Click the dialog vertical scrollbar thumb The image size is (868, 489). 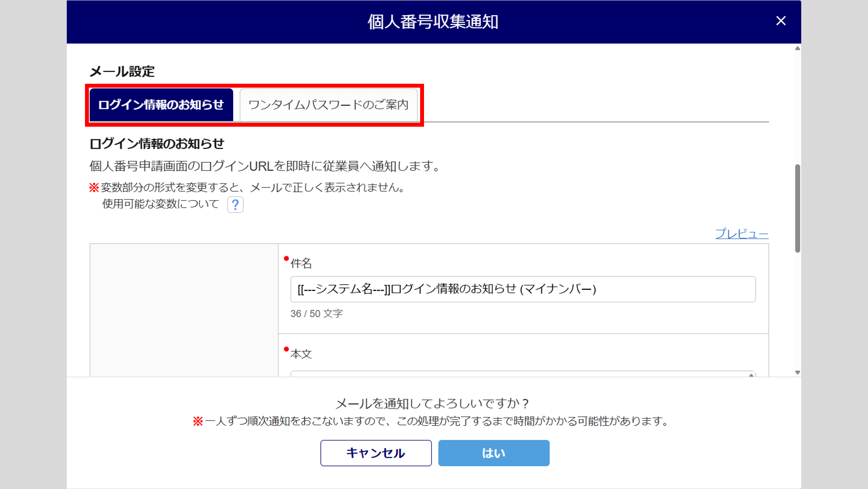tap(797, 208)
